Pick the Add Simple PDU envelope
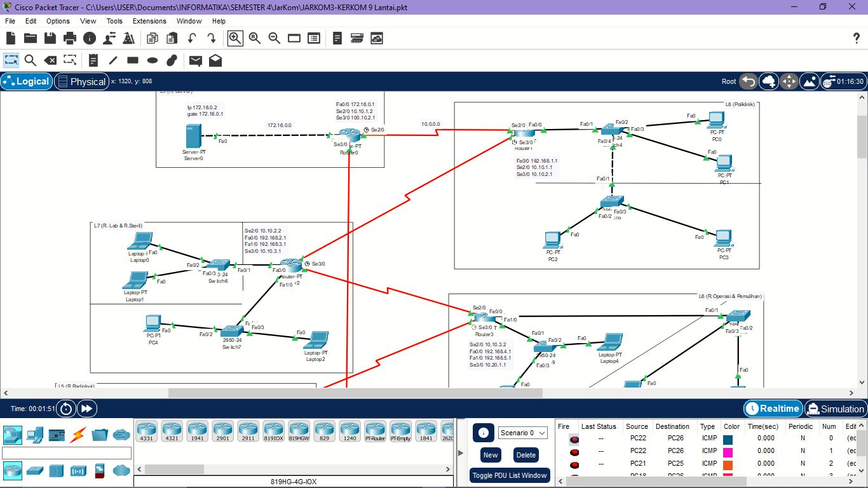This screenshot has width=868, height=488. tap(196, 60)
